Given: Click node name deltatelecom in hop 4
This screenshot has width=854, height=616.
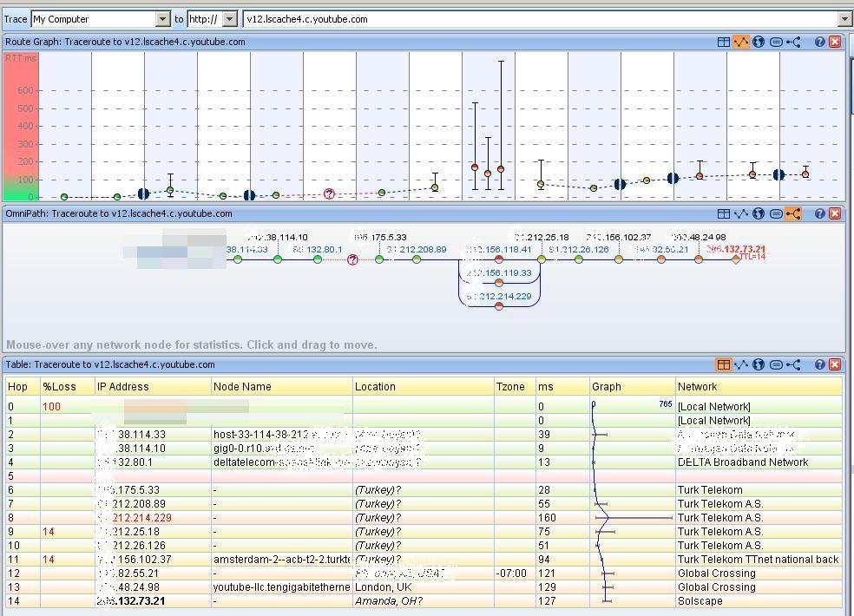Looking at the screenshot, I should point(282,462).
